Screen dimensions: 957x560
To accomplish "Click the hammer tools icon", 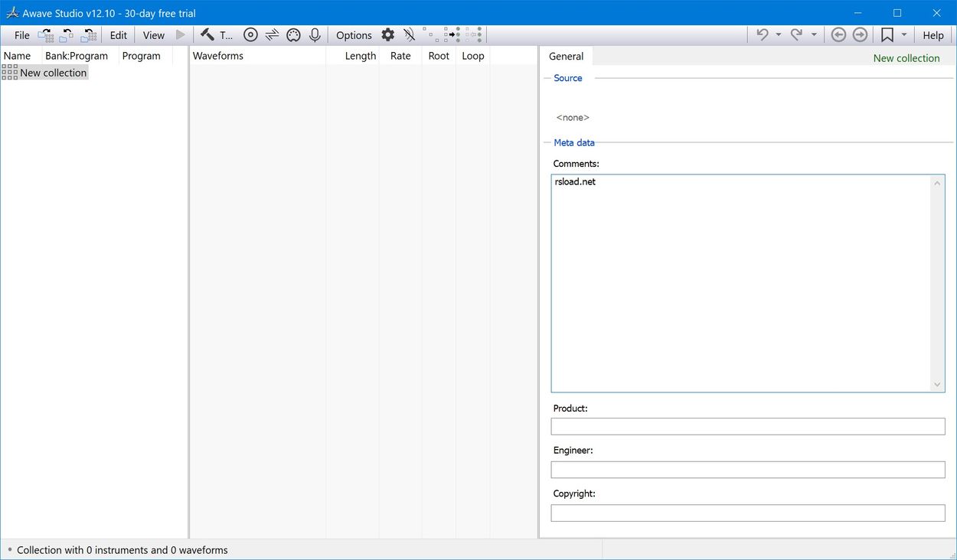I will pos(207,35).
